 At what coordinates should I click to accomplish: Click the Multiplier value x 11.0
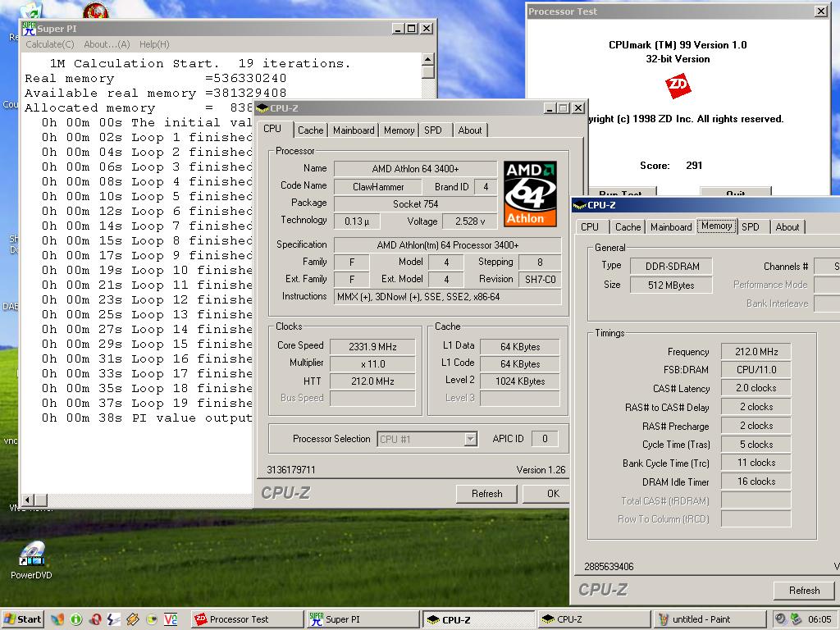(373, 363)
